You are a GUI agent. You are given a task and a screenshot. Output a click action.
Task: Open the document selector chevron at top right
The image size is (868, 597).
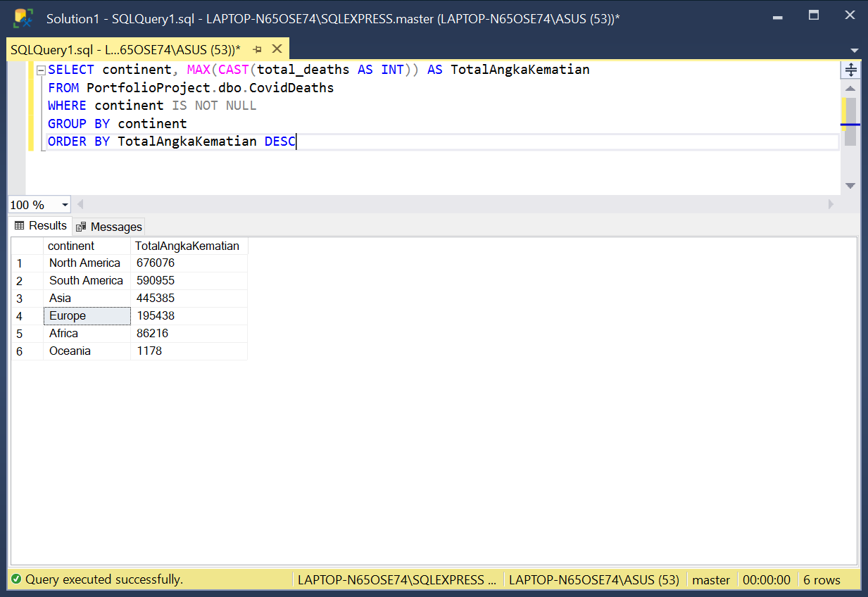pyautogui.click(x=854, y=49)
